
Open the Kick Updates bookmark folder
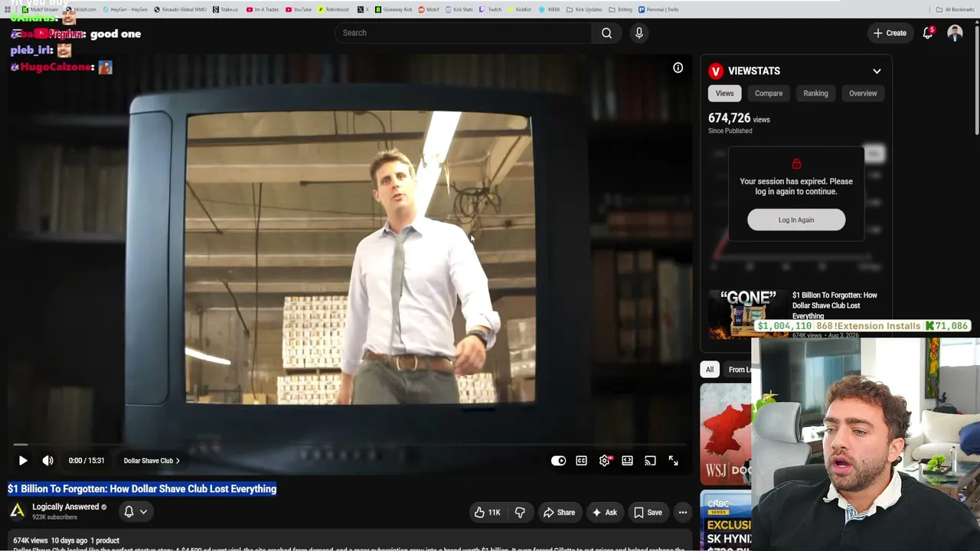(585, 10)
